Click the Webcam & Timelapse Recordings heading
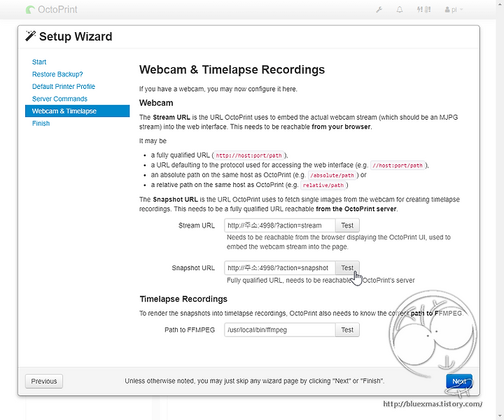The width and height of the screenshot is (504, 420). (x=232, y=69)
